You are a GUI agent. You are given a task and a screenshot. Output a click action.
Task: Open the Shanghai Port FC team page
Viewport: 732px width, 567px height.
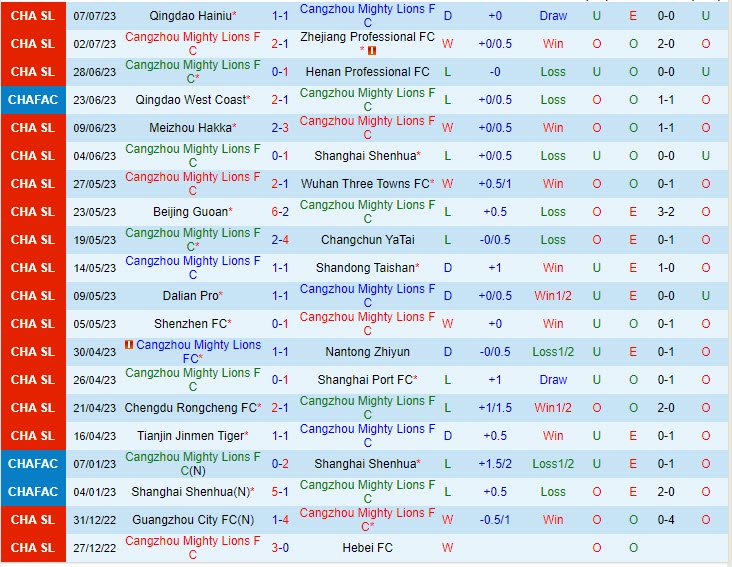(365, 380)
